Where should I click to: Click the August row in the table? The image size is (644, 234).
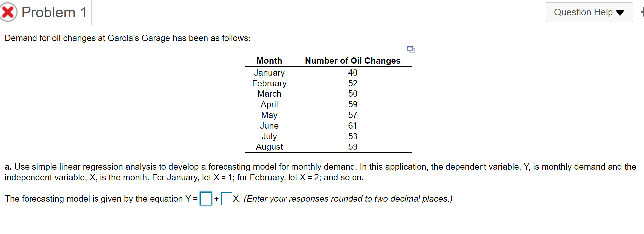tap(269, 147)
